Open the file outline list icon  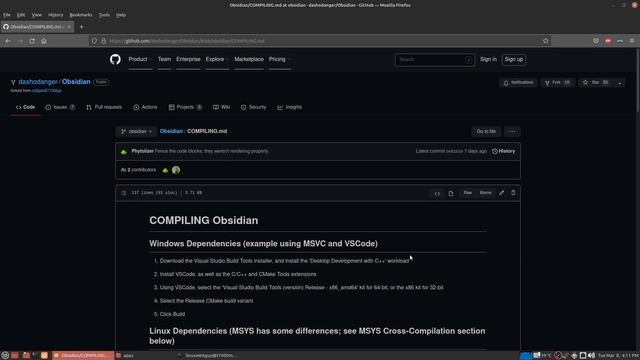click(x=124, y=193)
